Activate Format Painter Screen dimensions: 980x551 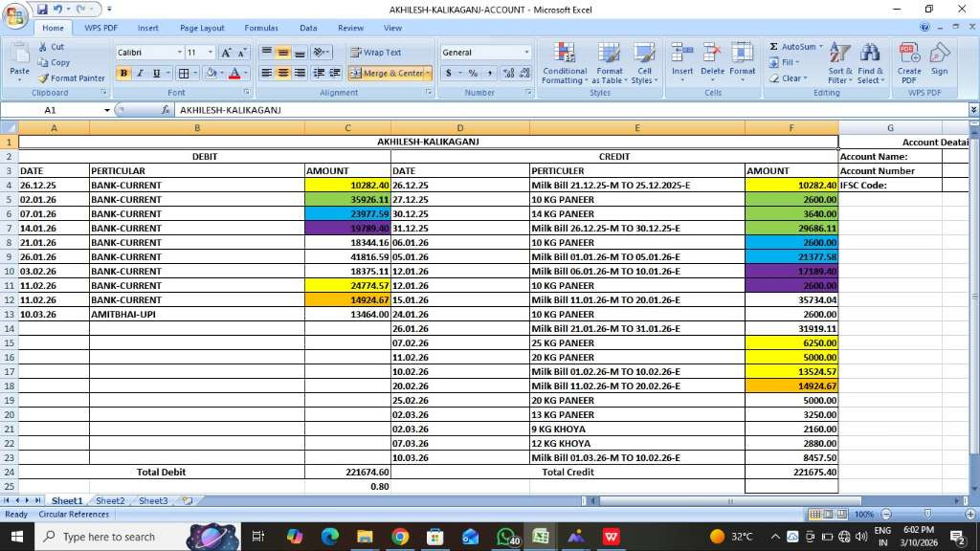[x=71, y=78]
